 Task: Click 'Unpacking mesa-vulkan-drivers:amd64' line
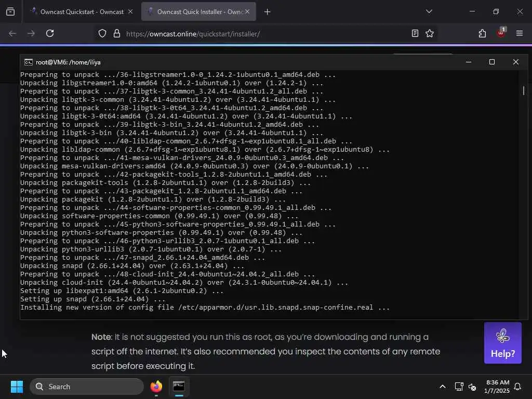(194, 166)
